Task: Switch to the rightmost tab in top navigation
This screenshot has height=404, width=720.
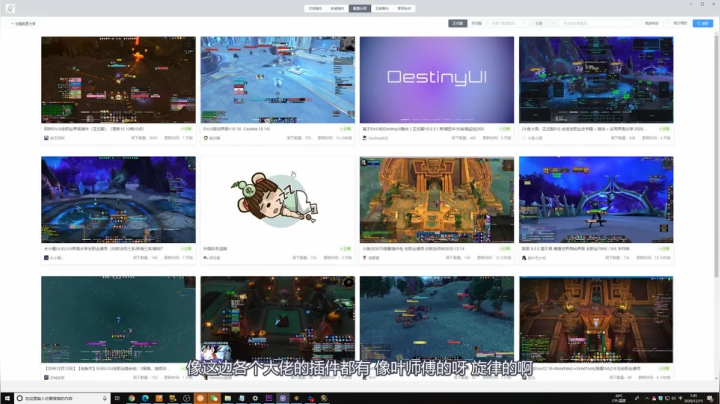Action: pyautogui.click(x=404, y=8)
